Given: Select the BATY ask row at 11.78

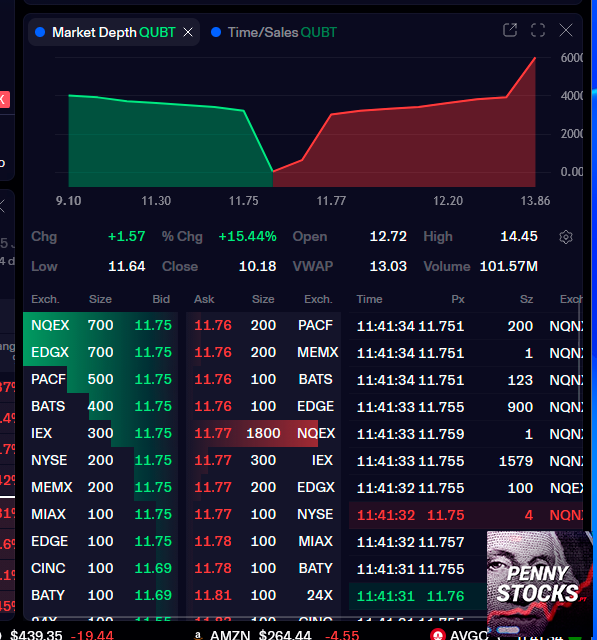Looking at the screenshot, I should tap(264, 568).
